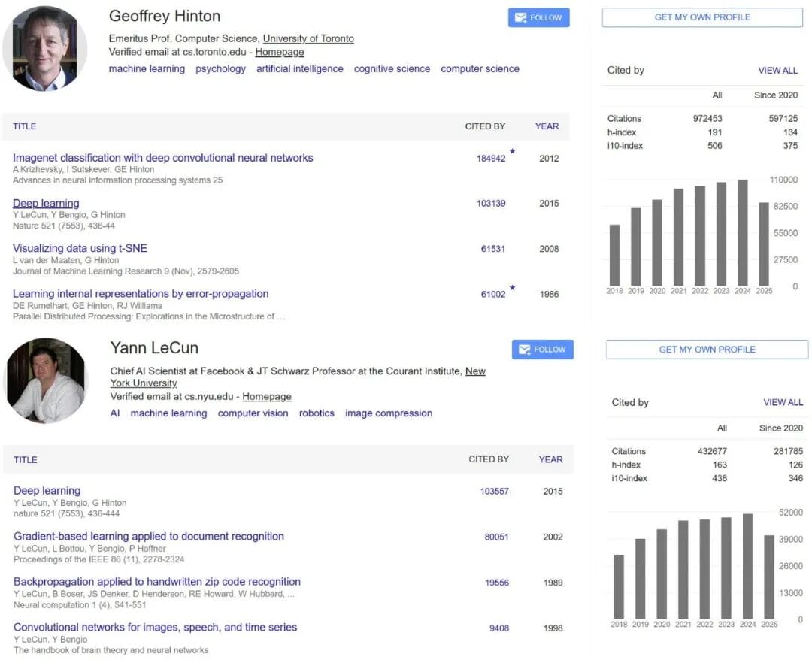Open Hinton's Homepage link
Image resolution: width=812 pixels, height=660 pixels.
tap(280, 52)
